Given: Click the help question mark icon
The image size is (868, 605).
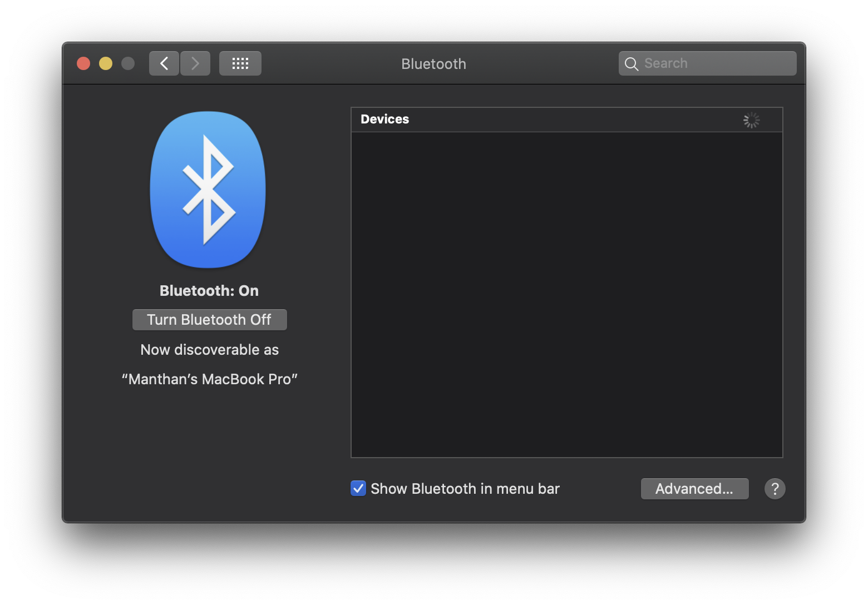Looking at the screenshot, I should click(775, 489).
